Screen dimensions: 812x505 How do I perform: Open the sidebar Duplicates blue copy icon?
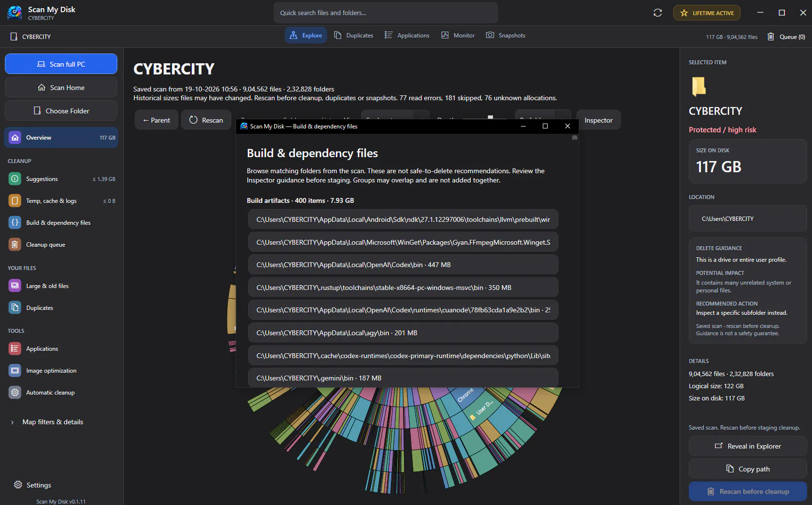point(15,308)
